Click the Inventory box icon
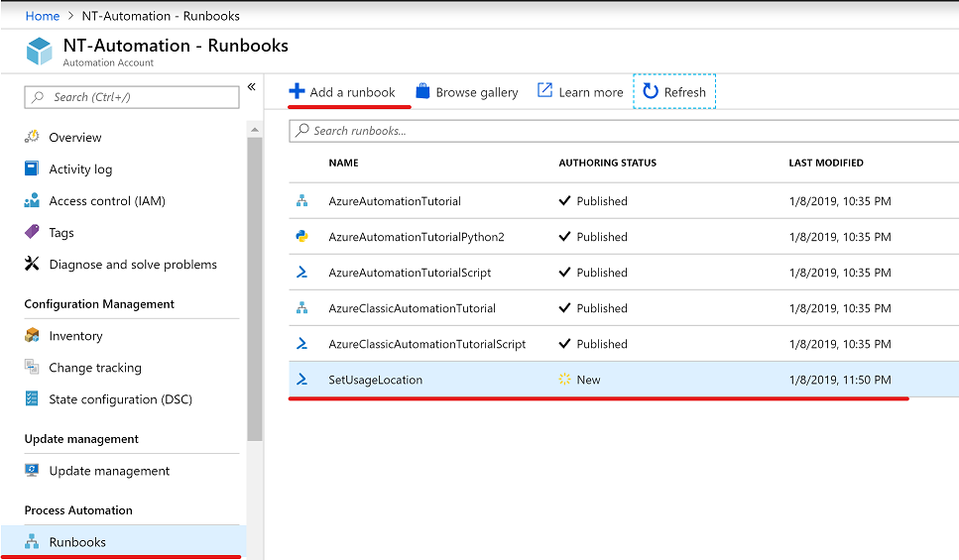The height and width of the screenshot is (560, 959). click(x=32, y=335)
